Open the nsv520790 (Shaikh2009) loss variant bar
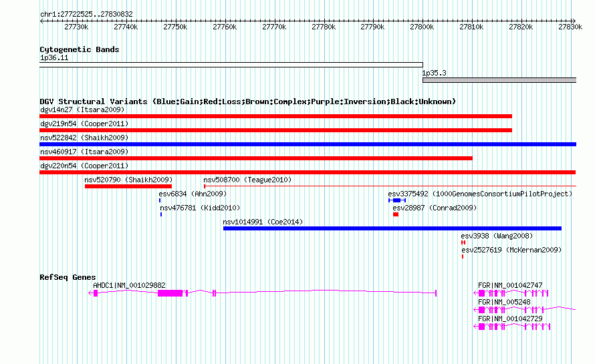The width and height of the screenshot is (595, 364). coord(128,186)
